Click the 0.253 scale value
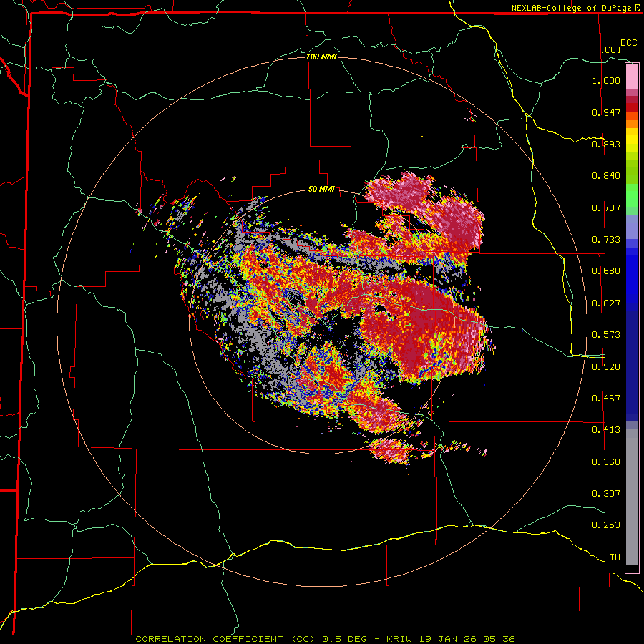644x644 pixels. [606, 525]
